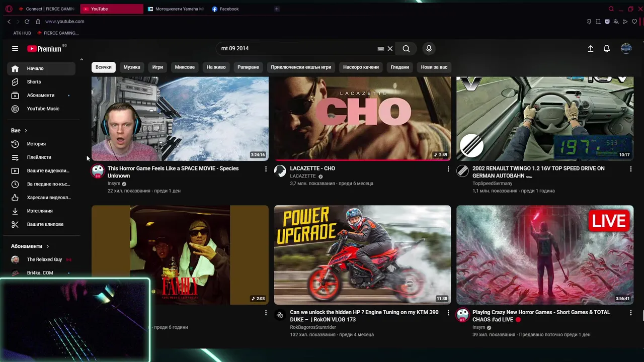
Task: Open the LIVE horror games thumbnail
Action: pos(545,255)
